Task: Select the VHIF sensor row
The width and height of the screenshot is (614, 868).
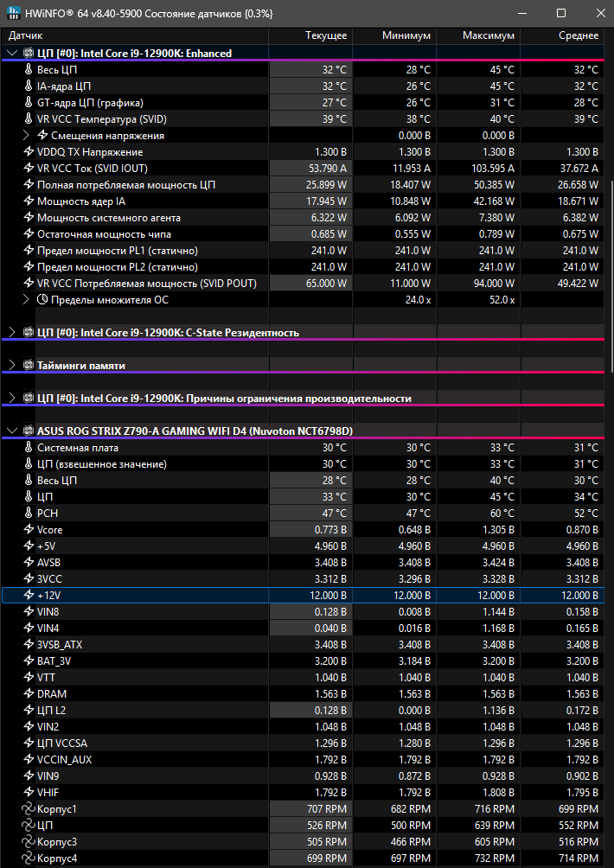Action: (303, 792)
